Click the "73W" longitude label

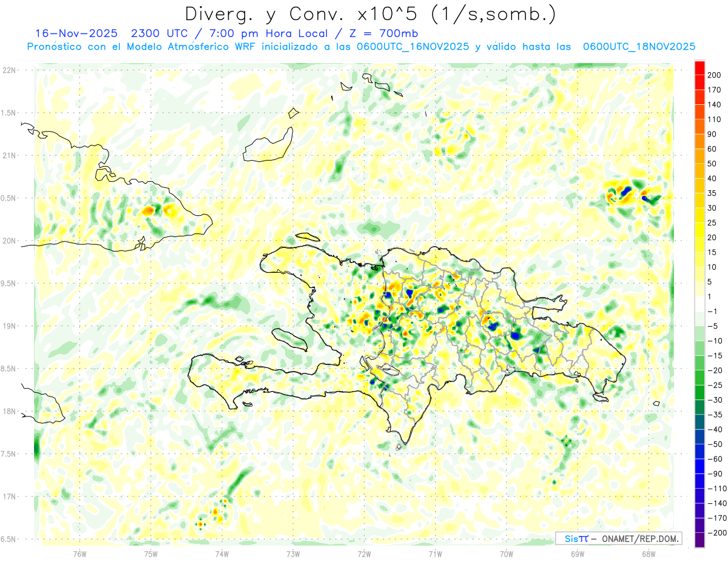pyautogui.click(x=293, y=553)
